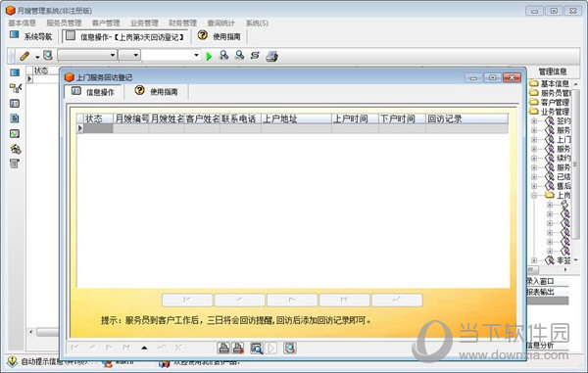Click the table layout icon in left sidebar
Viewport: 588px width, 373px height.
[15, 104]
